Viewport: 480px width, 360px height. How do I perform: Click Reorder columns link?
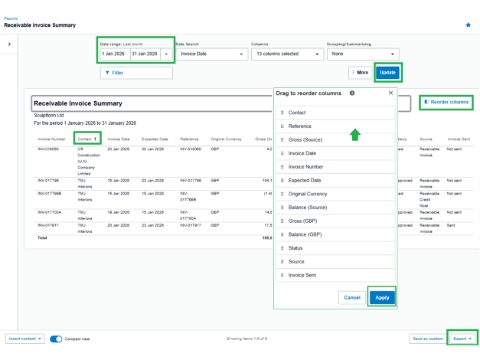(446, 102)
